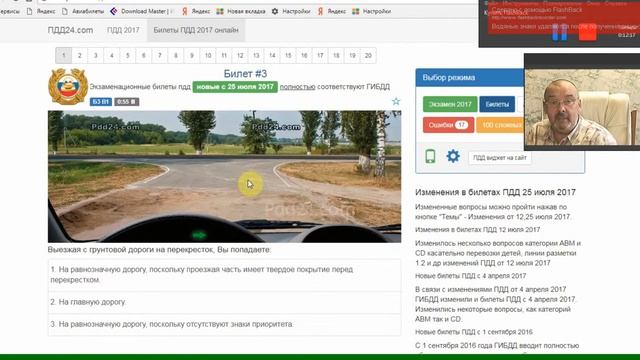
Task: Go to question 4
Action: click(111, 56)
